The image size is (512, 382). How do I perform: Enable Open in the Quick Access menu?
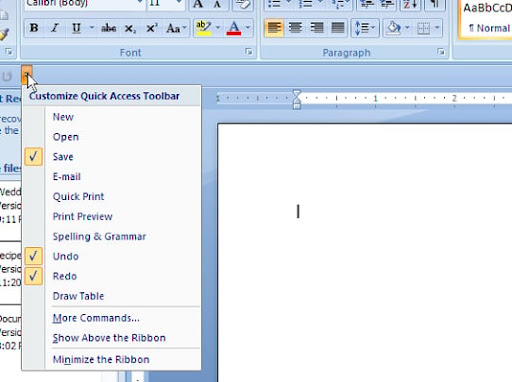point(112,137)
